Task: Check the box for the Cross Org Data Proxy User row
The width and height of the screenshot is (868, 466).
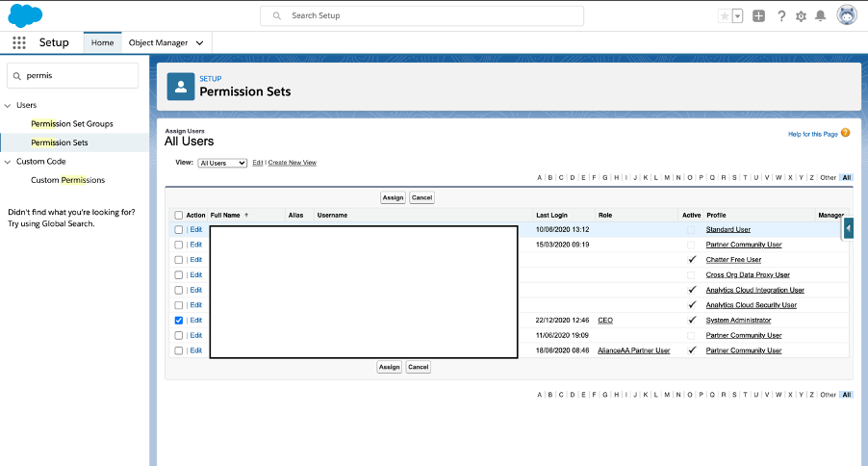Action: 178,274
